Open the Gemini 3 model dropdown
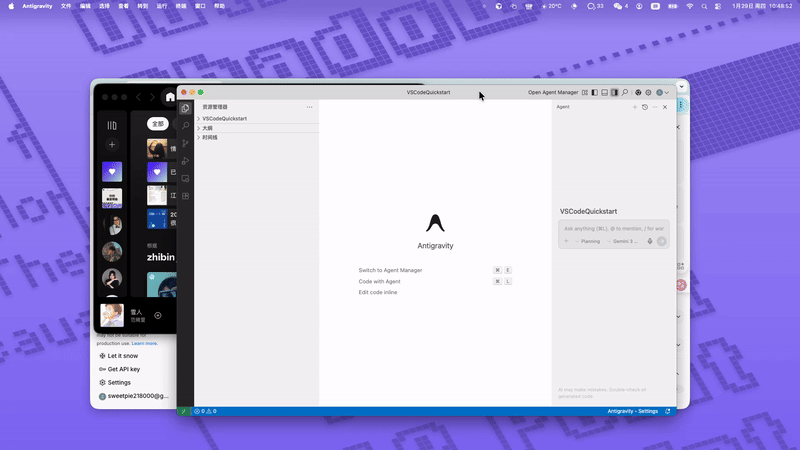This screenshot has width=800, height=450. pyautogui.click(x=622, y=241)
